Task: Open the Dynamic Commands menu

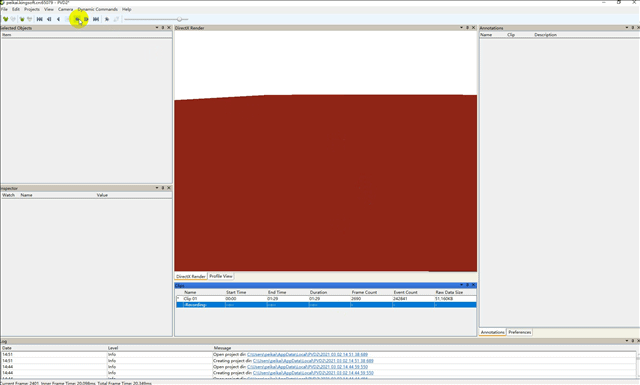Action: pyautogui.click(x=98, y=9)
